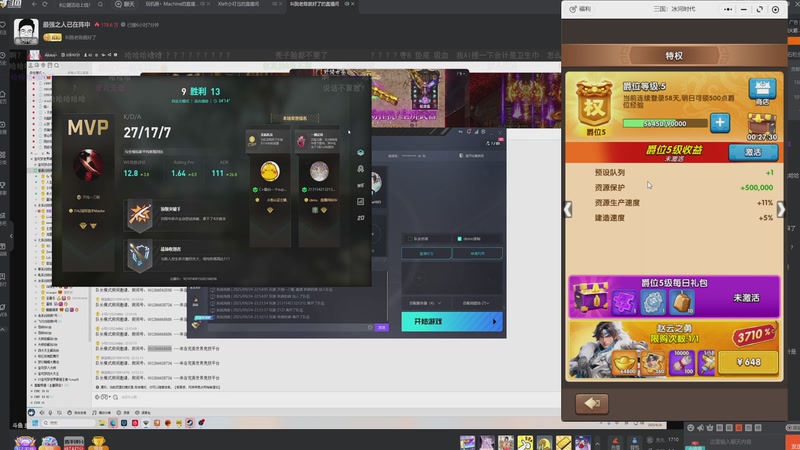Viewport: 800px width, 450px height.
Task: Buy the 赵云之勇 pack for ¥648
Action: tap(748, 362)
